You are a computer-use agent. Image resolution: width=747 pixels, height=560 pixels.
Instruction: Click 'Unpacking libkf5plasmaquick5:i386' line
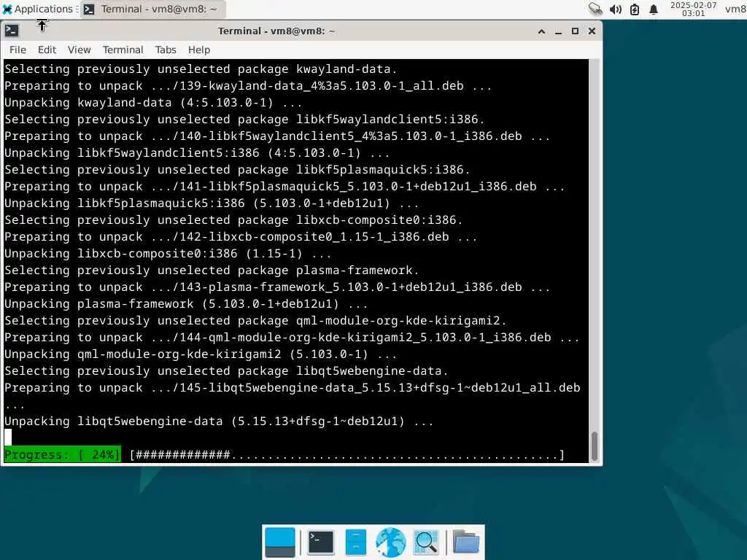(x=212, y=203)
